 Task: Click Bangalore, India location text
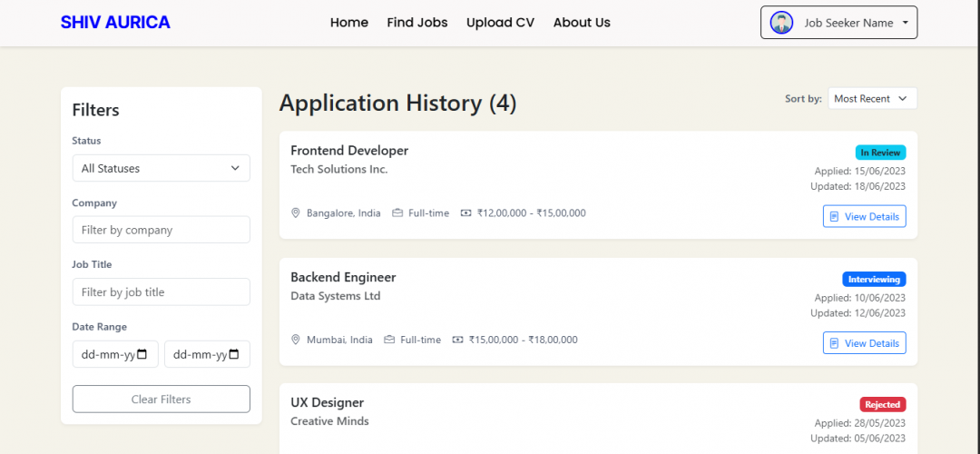click(344, 213)
